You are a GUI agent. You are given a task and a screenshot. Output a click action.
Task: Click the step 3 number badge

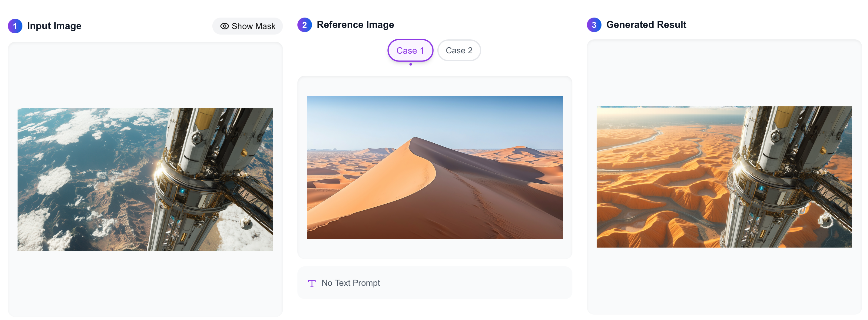(x=594, y=25)
